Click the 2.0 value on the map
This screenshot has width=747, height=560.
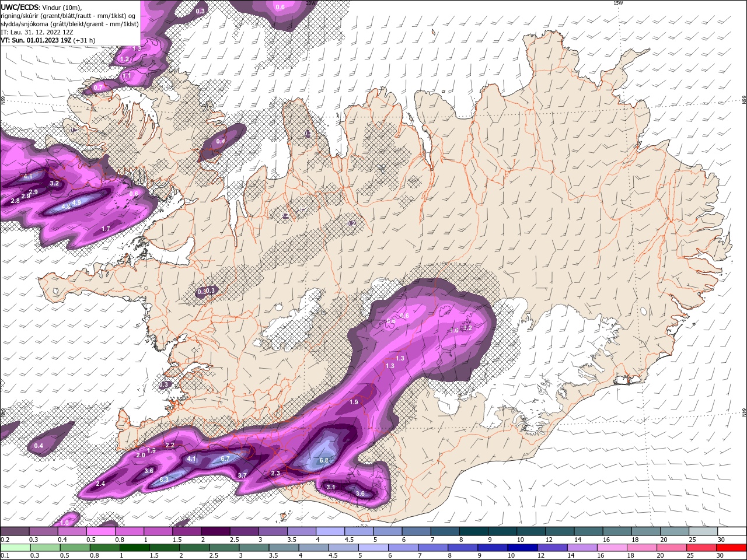click(x=141, y=455)
